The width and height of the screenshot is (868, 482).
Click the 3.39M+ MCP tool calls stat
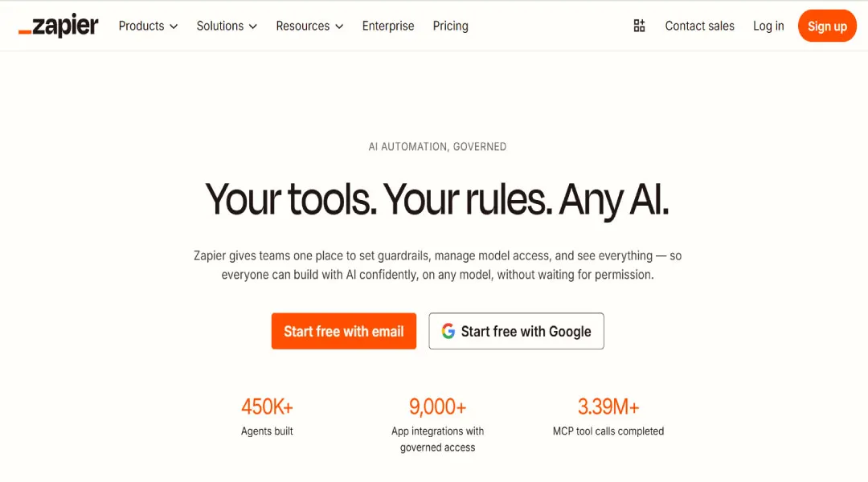click(608, 415)
